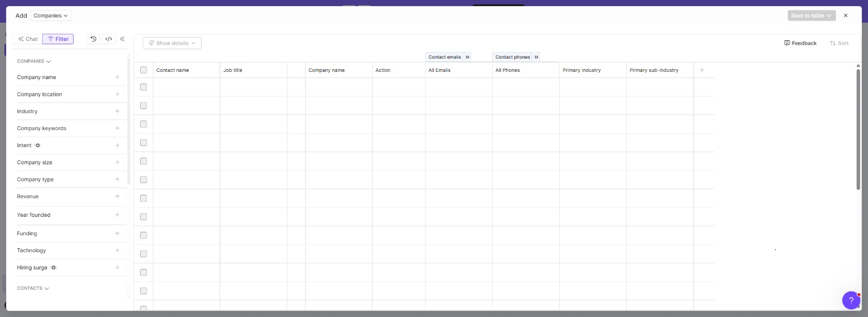868x317 pixels.
Task: Add a Company type filter
Action: pos(117,179)
